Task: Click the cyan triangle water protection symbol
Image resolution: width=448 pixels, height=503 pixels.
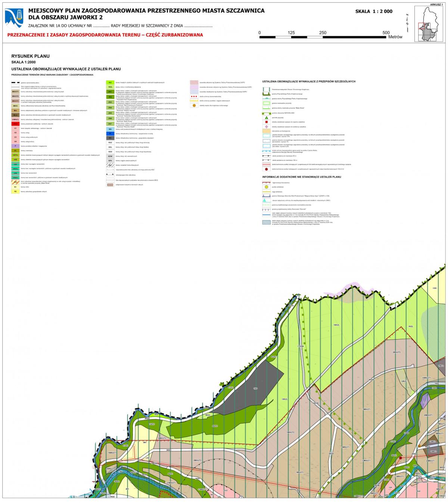Action: coord(265,200)
